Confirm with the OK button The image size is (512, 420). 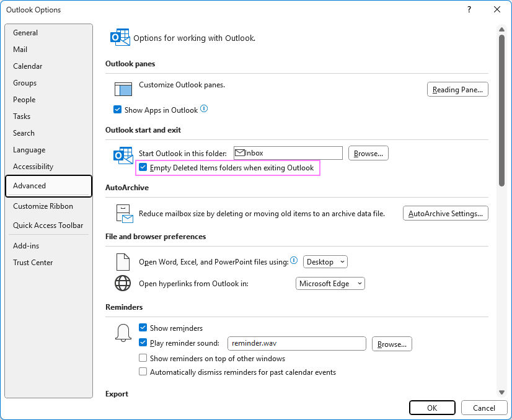pyautogui.click(x=432, y=408)
